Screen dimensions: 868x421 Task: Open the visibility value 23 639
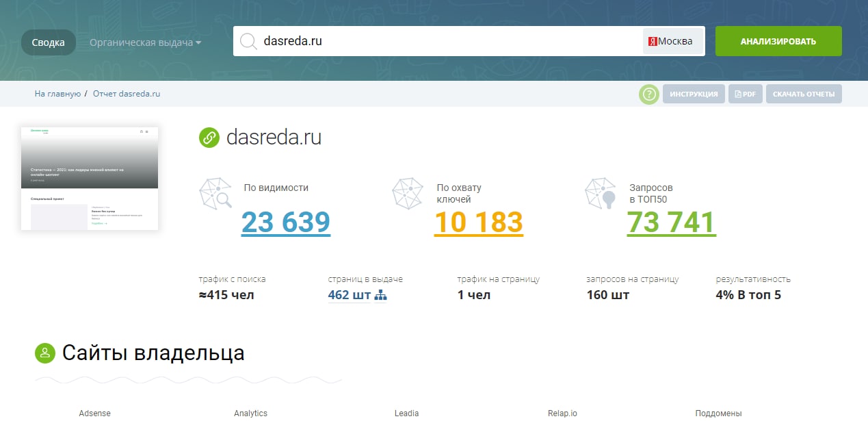tap(286, 222)
